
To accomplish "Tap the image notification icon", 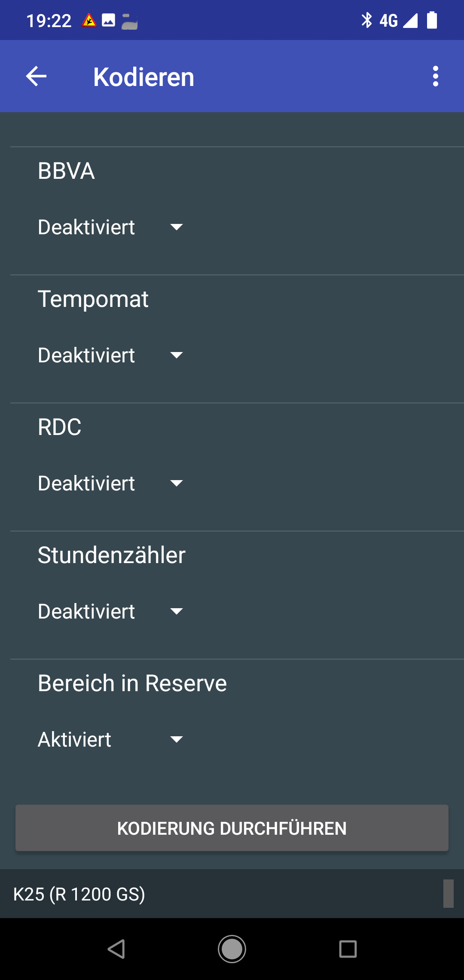I will pyautogui.click(x=108, y=20).
